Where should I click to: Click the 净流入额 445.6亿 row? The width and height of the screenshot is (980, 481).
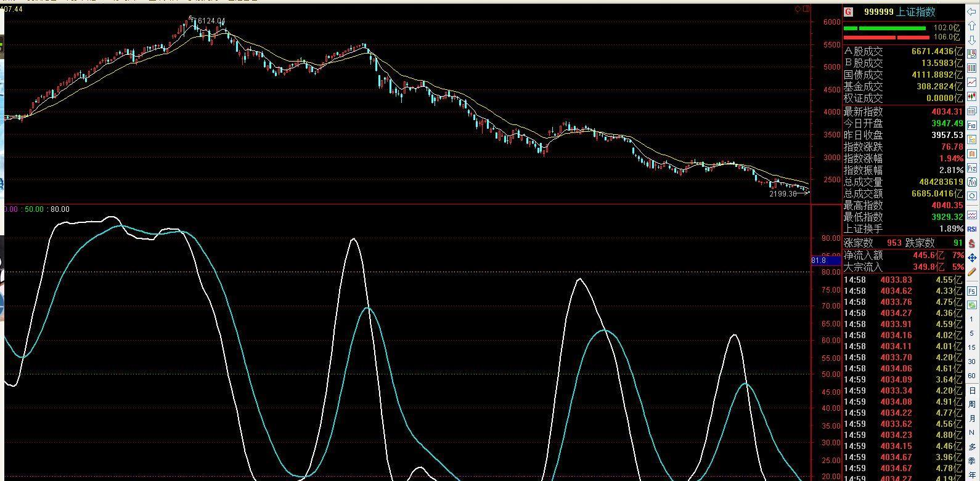click(x=903, y=255)
